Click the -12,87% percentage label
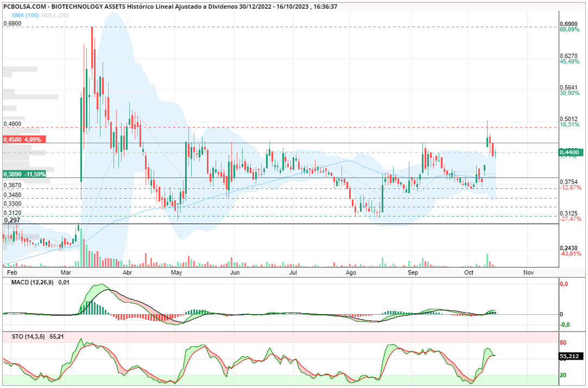The height and width of the screenshot is (388, 588). click(x=571, y=187)
